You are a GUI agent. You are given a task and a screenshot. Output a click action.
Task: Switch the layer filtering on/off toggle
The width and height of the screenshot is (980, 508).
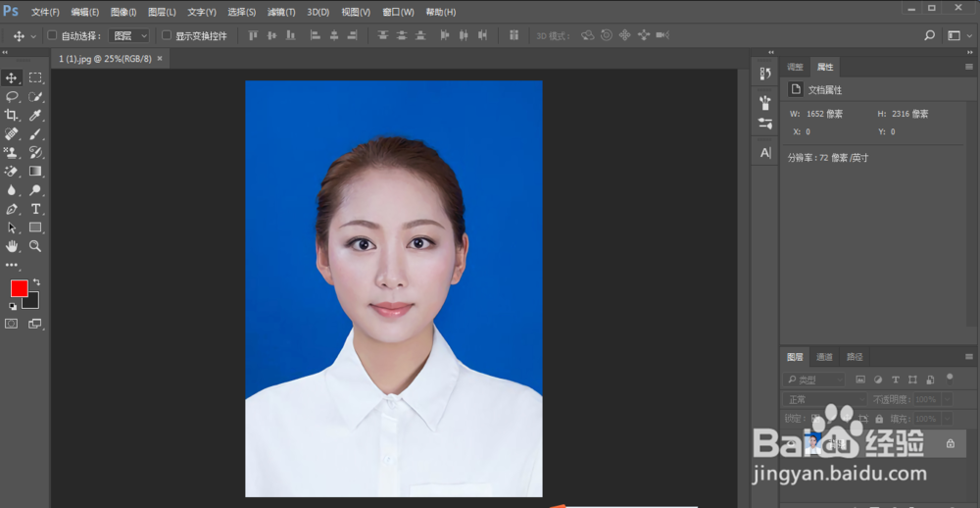coord(950,378)
